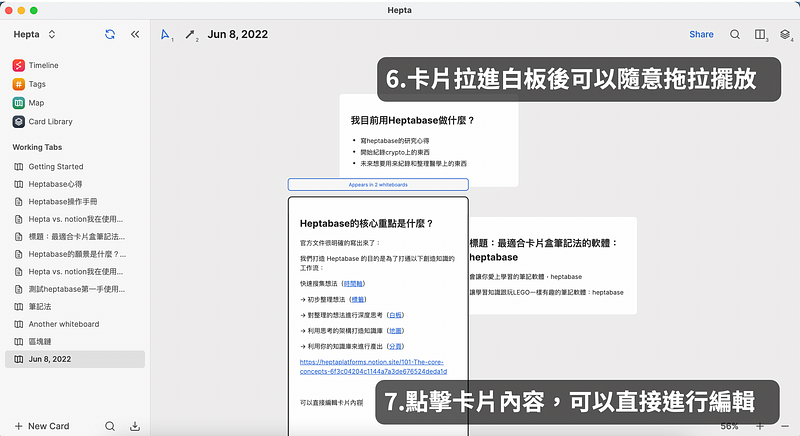Open the 測試heptabase第一手使用 working tab
Screen dimensions: 800x436
[77, 289]
